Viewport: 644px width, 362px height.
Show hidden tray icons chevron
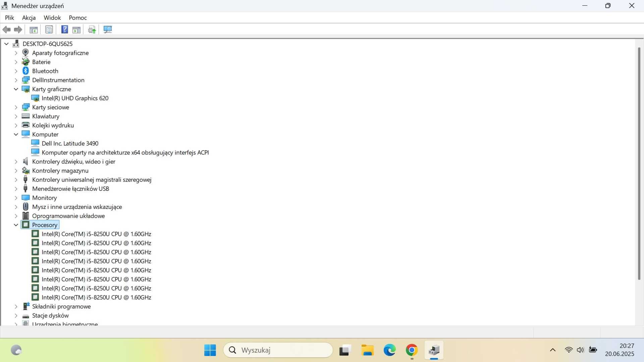[x=553, y=350]
